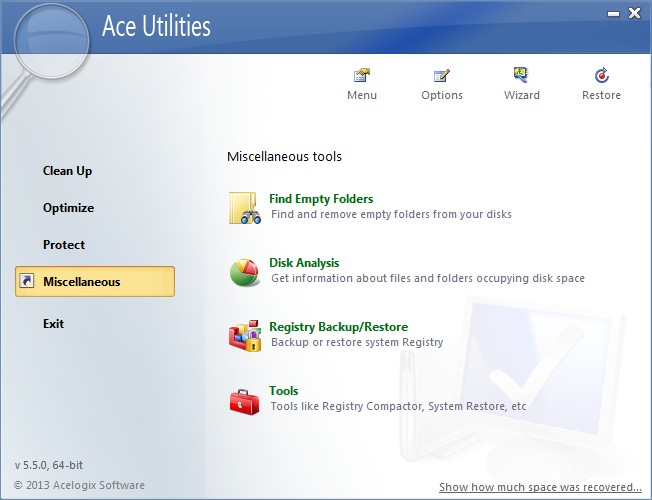652x500 pixels.
Task: Click the Options label in the toolbar
Action: click(442, 95)
